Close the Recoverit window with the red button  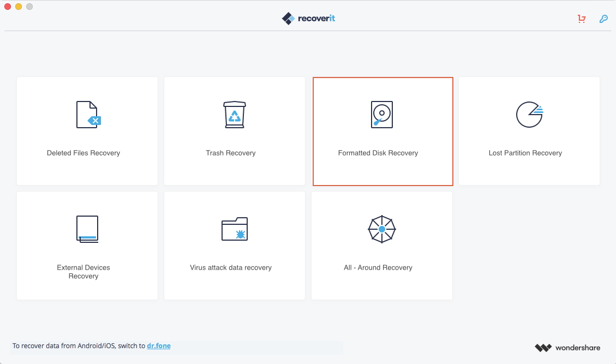[8, 7]
